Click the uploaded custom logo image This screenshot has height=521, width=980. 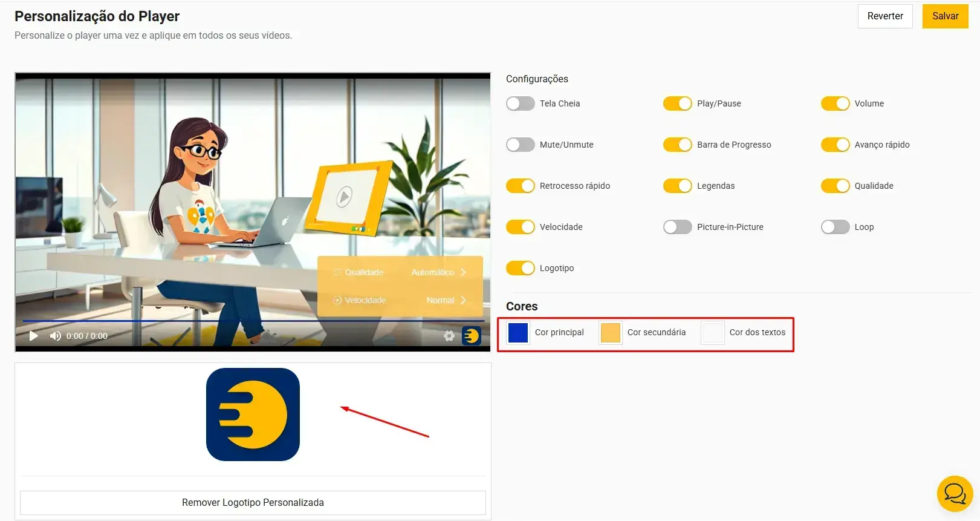(x=253, y=415)
